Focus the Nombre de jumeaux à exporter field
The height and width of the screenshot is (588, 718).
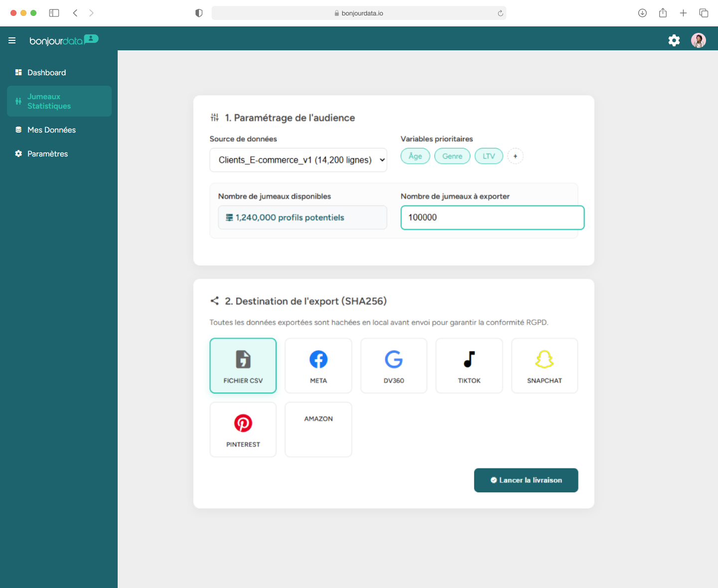tap(492, 218)
